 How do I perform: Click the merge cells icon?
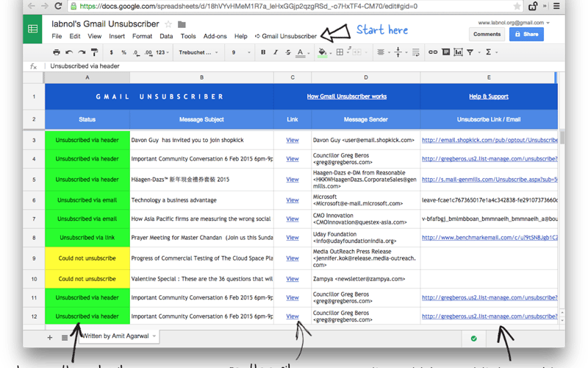(x=357, y=52)
